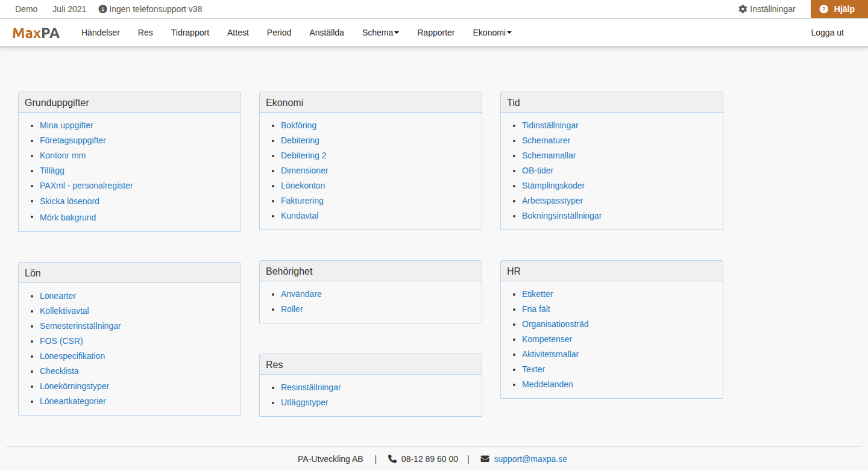Toggle Mörk bakgrund dark mode link
Screen dimensions: 868x471
point(68,217)
